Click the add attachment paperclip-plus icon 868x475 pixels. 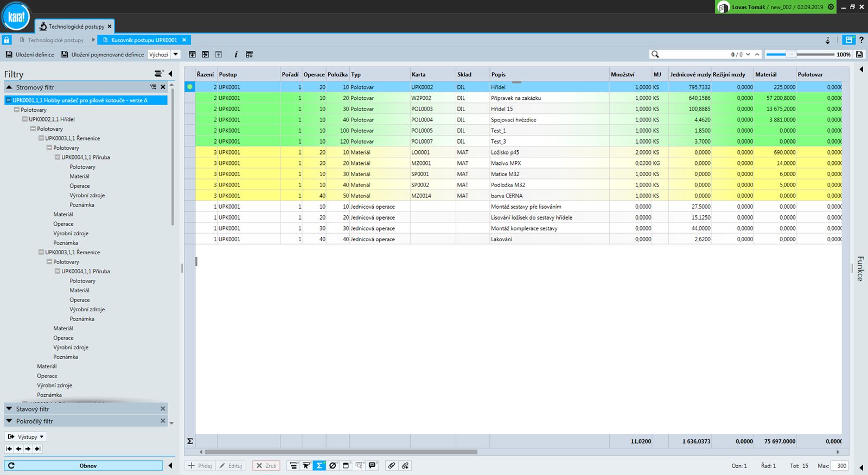405,466
